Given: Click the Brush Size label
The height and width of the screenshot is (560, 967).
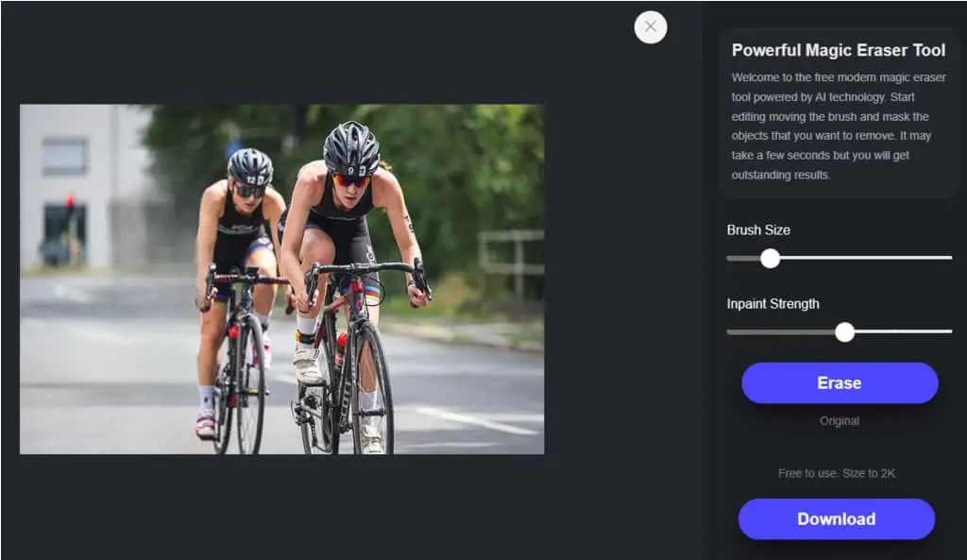Looking at the screenshot, I should tap(758, 230).
